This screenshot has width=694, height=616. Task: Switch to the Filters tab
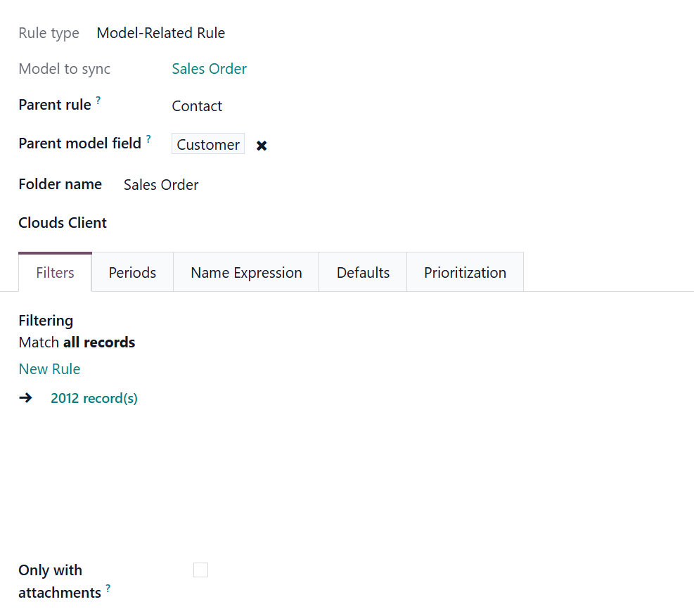click(55, 273)
